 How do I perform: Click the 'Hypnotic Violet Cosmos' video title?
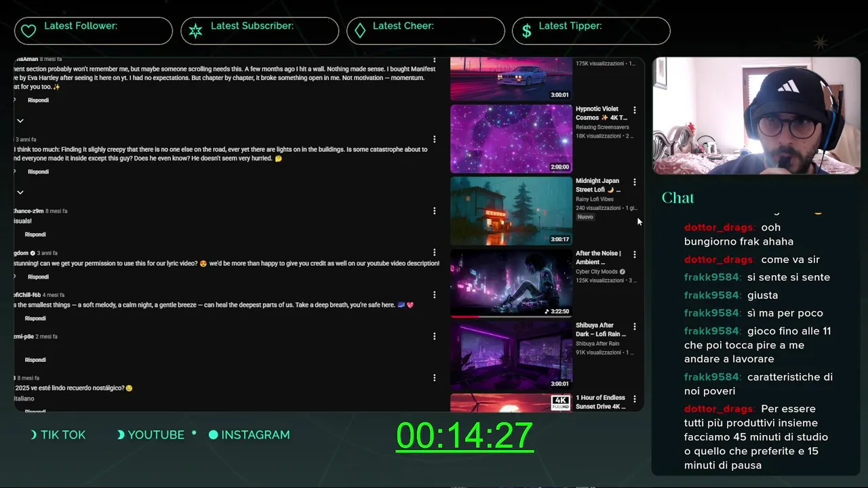pyautogui.click(x=601, y=113)
